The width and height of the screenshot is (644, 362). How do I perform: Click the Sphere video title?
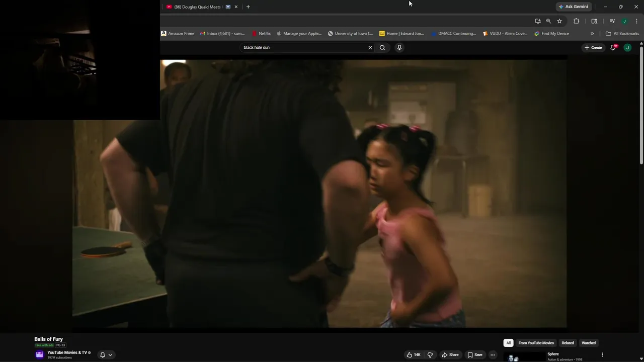tap(553, 354)
